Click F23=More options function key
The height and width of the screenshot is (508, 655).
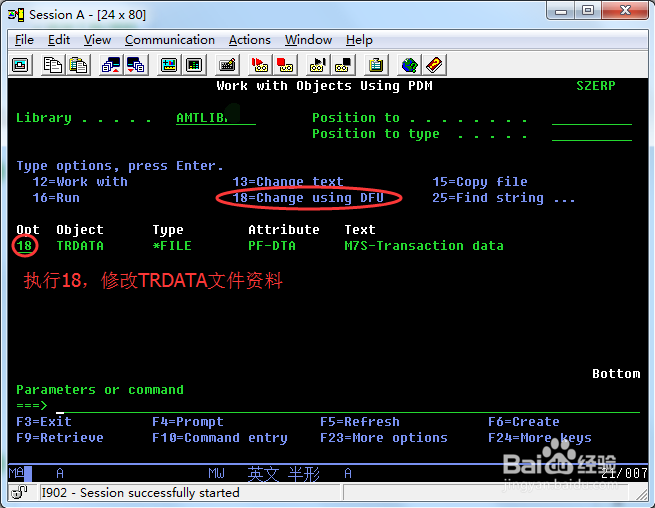click(x=384, y=438)
